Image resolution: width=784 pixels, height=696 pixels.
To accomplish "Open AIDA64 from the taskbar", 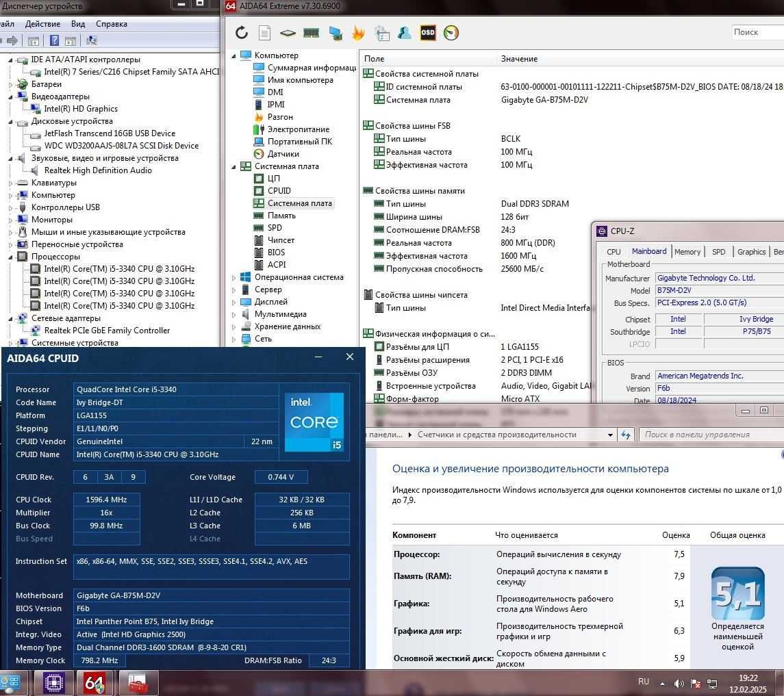I will click(x=94, y=683).
